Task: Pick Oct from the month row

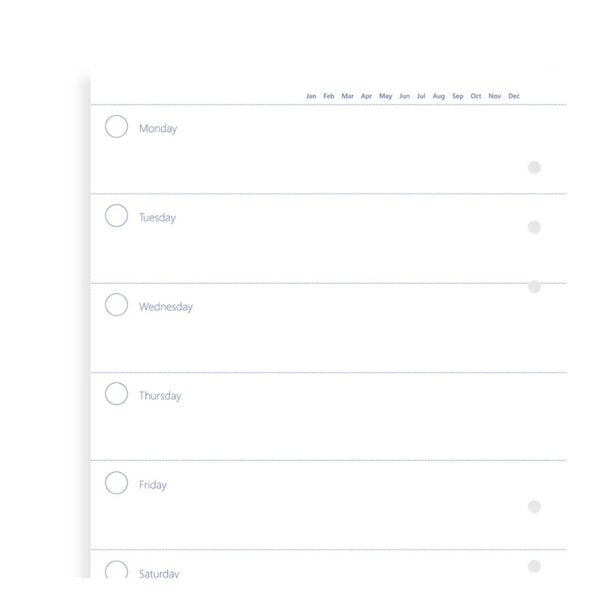Action: (x=476, y=96)
